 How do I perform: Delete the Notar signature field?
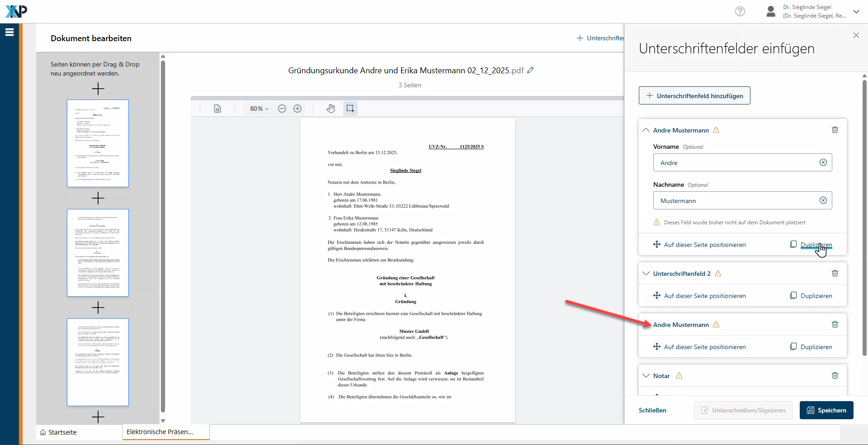coord(835,375)
